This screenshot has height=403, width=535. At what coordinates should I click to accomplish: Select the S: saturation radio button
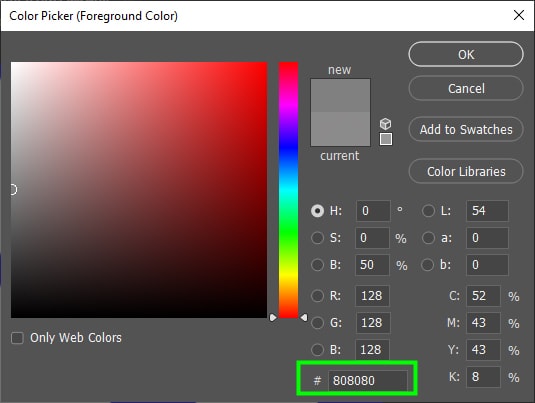[317, 238]
